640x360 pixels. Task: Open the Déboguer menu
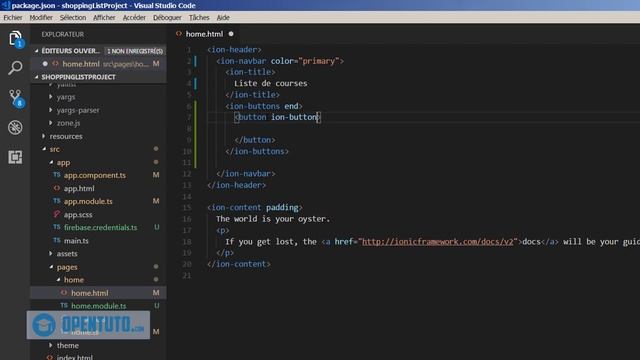click(x=167, y=18)
